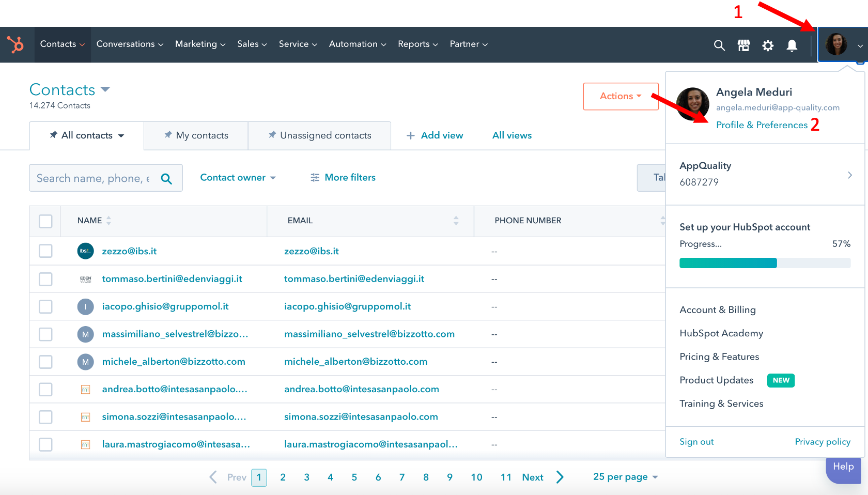
Task: Click the Profile & Preferences link
Action: (762, 125)
